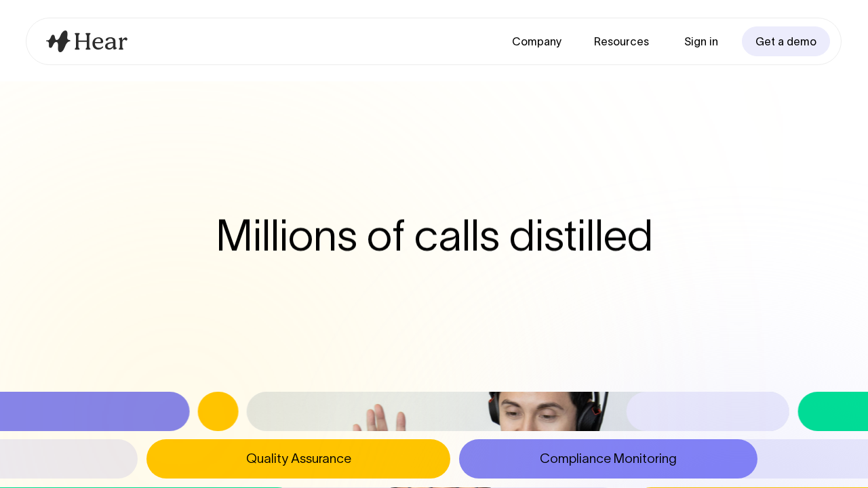Click the gray pill left of Quality Assurance
Screen dimensions: 868x488
68,459
